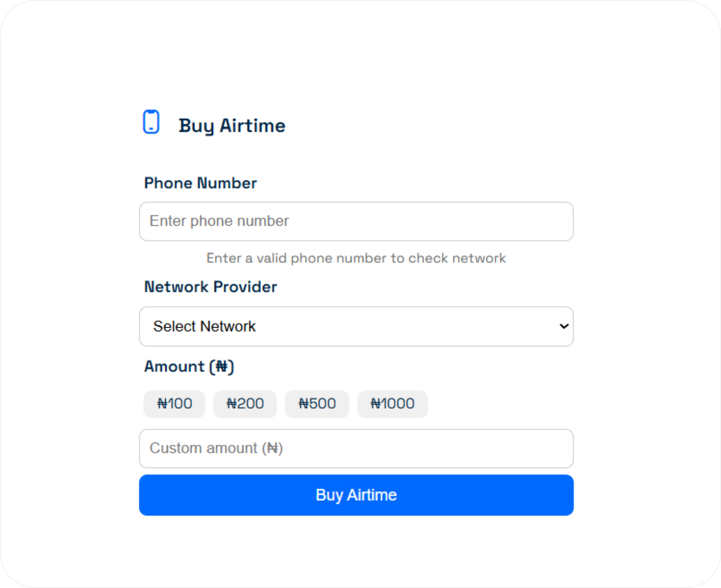Focus the Custom amount input field
Screen dimensions: 721x588
pos(356,448)
